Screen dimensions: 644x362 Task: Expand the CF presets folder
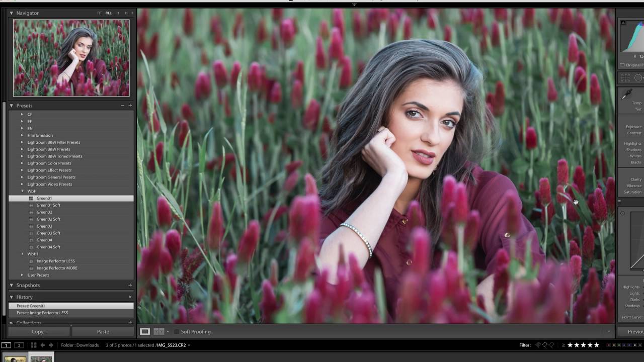tap(22, 114)
